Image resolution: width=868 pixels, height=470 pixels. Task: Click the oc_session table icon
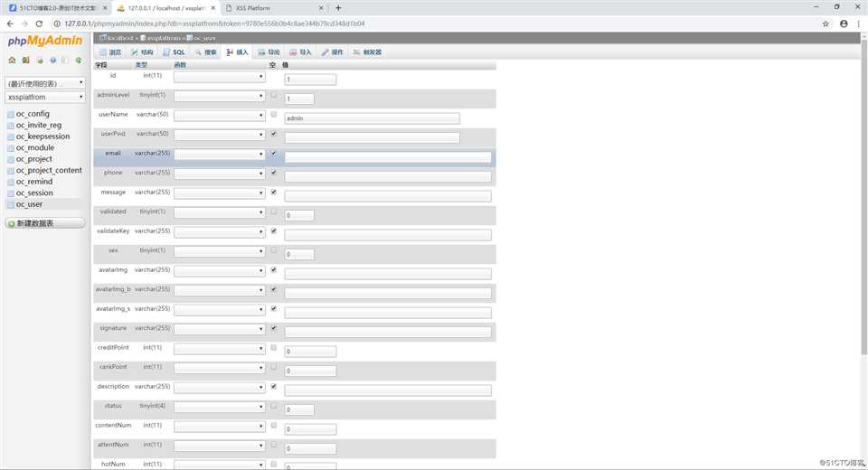click(x=11, y=193)
